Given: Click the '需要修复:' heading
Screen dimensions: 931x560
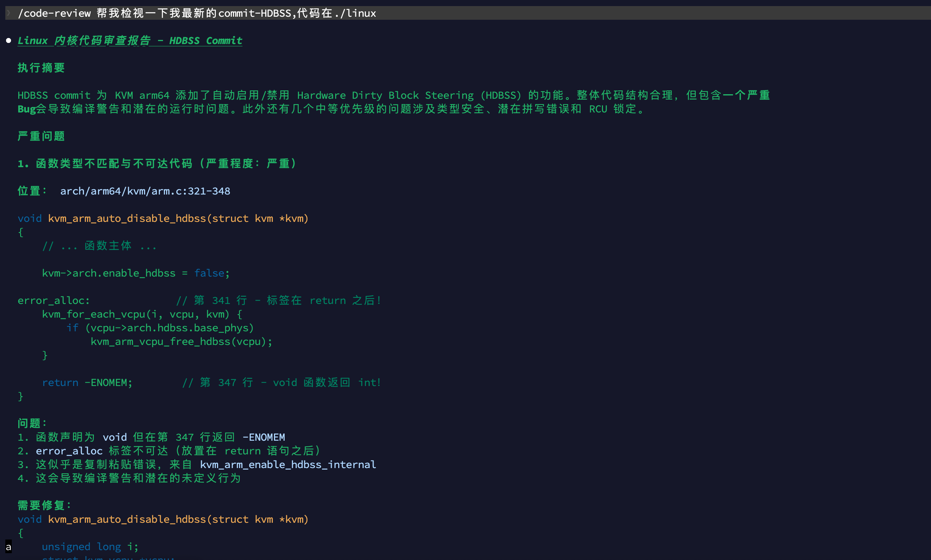Looking at the screenshot, I should click(x=44, y=505).
